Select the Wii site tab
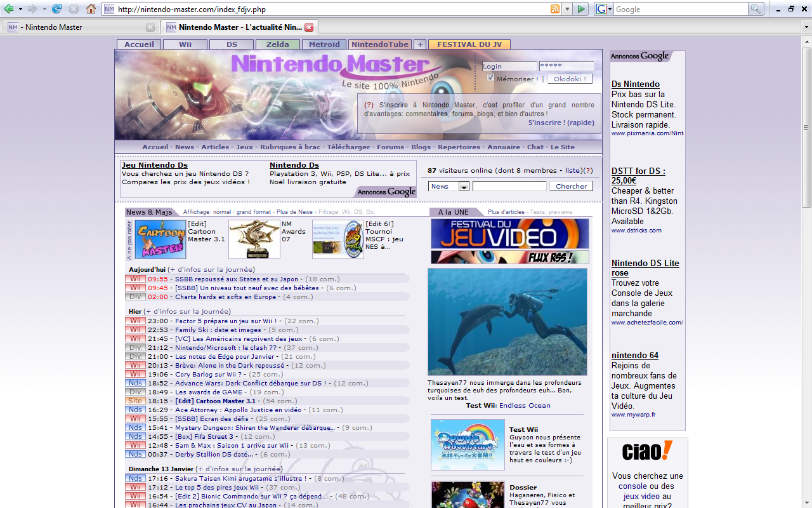 coord(185,44)
